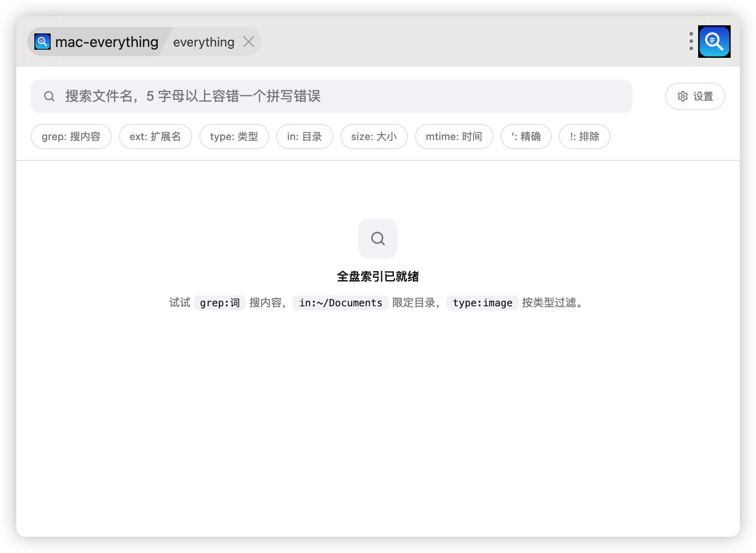The width and height of the screenshot is (756, 553).
Task: Close the everything tab with X
Action: (249, 42)
